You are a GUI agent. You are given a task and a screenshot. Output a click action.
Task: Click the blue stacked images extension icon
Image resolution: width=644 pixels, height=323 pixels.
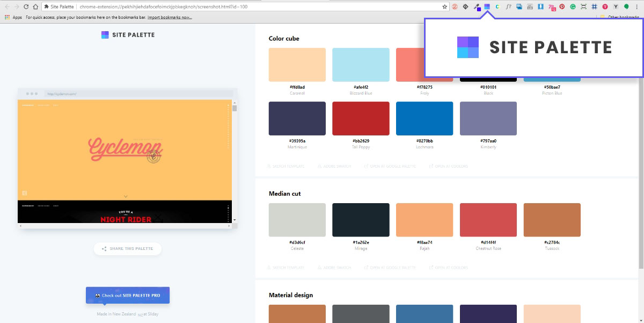coord(519,7)
